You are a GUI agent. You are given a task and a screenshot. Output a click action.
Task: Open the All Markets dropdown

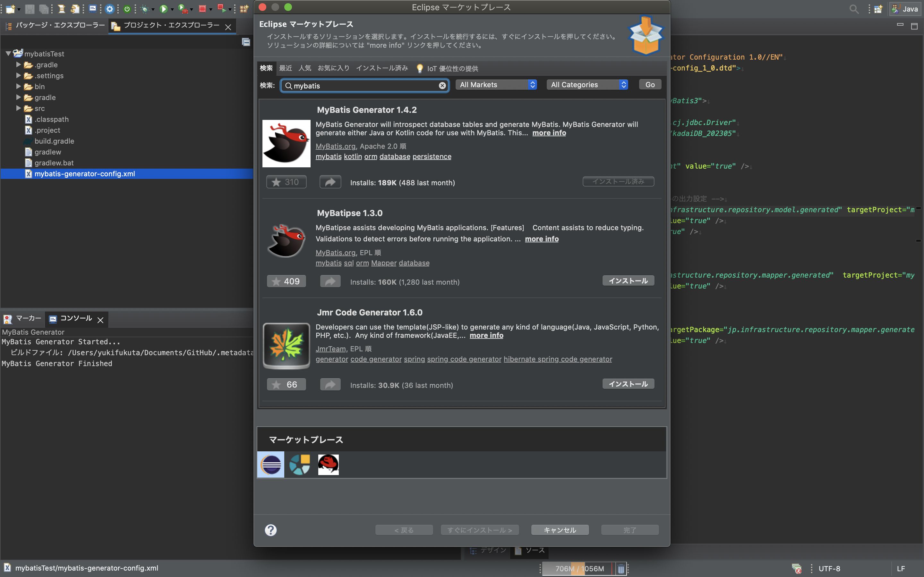[x=496, y=84]
